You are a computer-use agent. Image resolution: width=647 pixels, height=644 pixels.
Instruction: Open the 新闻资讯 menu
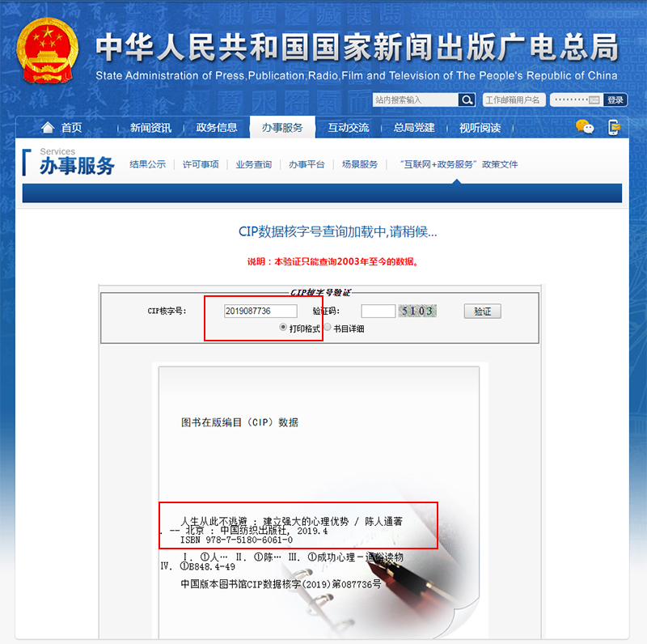pos(150,128)
